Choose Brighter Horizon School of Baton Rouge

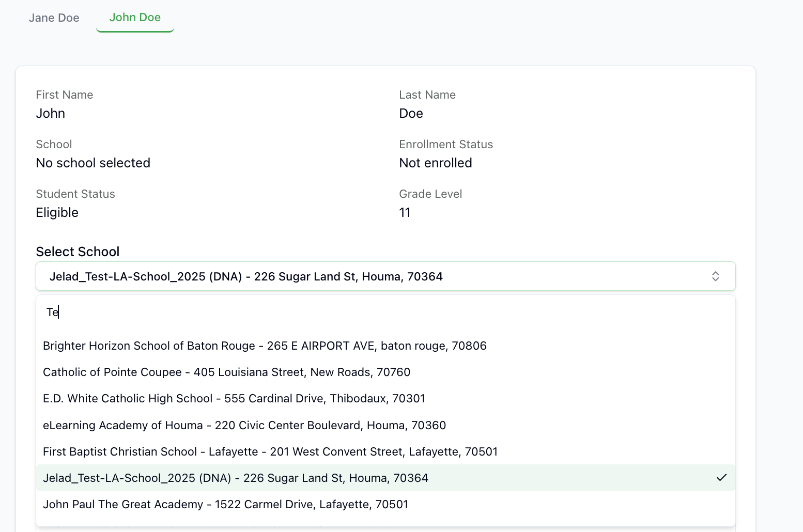(265, 346)
